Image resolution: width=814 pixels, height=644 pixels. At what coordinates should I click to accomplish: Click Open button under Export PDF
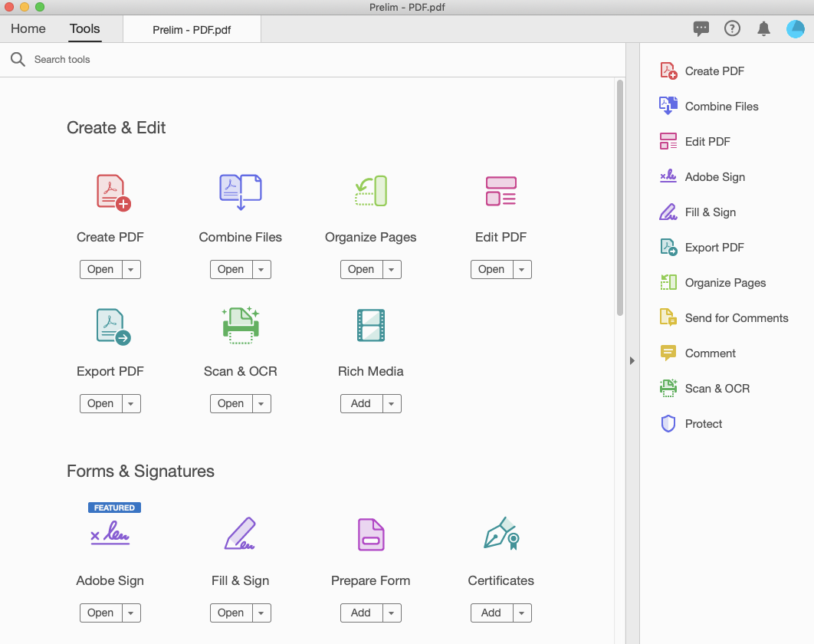[x=100, y=403]
